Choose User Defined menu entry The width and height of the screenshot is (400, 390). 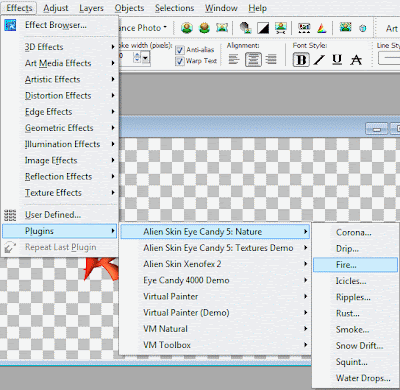click(59, 215)
